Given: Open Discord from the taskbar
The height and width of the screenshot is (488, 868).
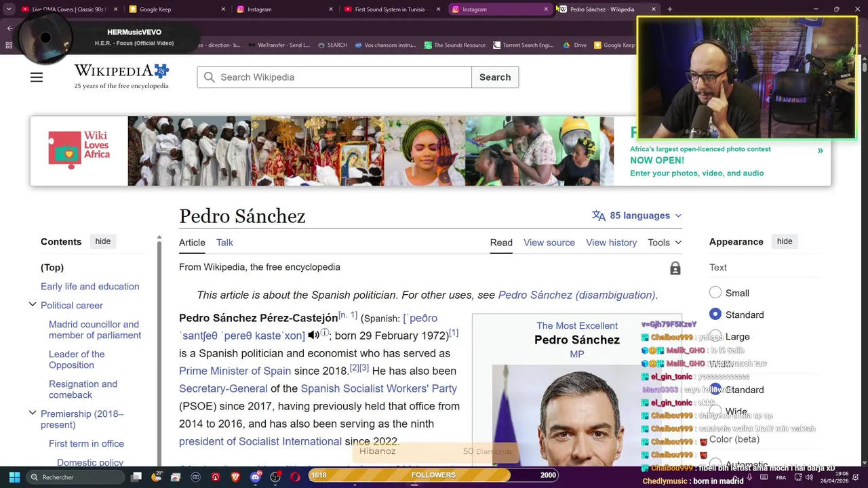Looking at the screenshot, I should (255, 477).
